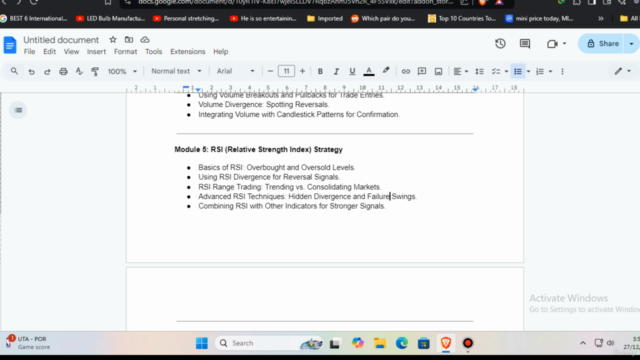Toggle italic formatting

[336, 71]
